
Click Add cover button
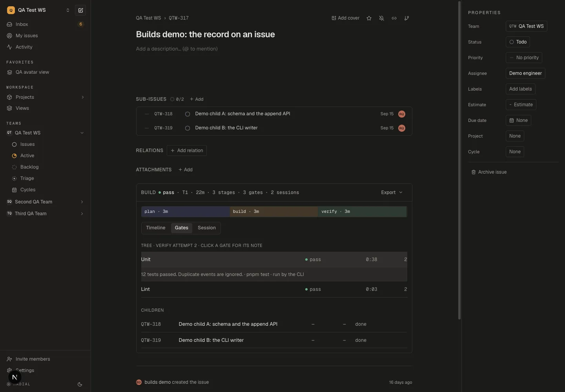346,18
